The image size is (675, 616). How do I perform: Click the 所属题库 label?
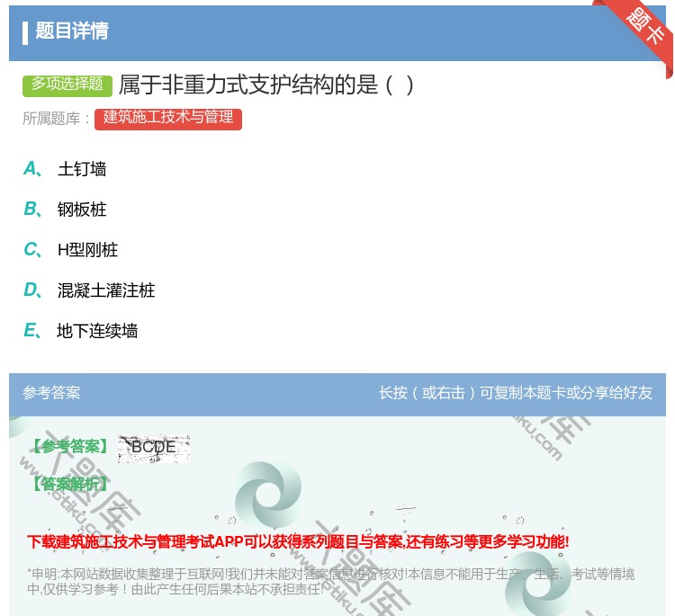[x=56, y=119]
